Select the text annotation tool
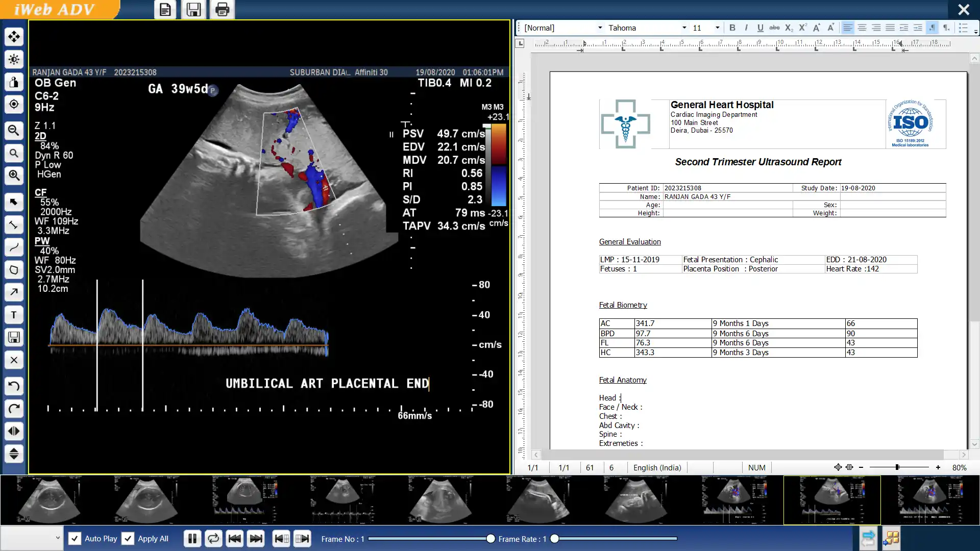Screen dimensions: 980x551 click(x=14, y=315)
